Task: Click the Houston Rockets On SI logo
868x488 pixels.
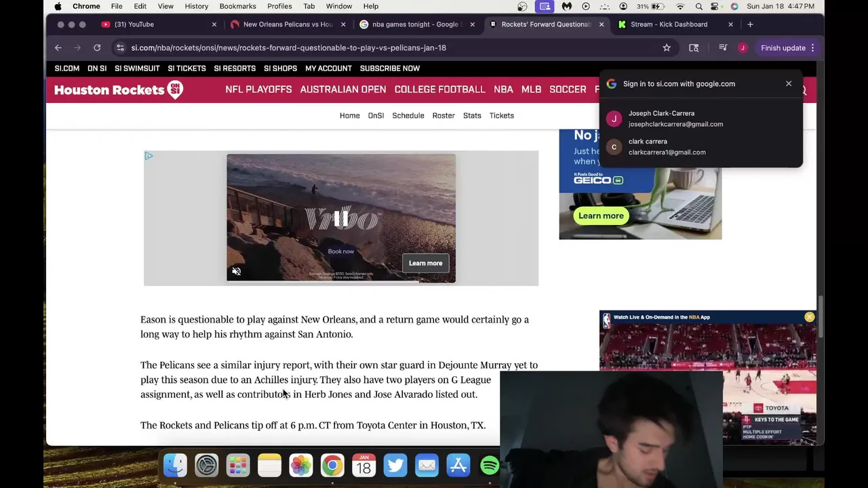Action: (x=119, y=89)
